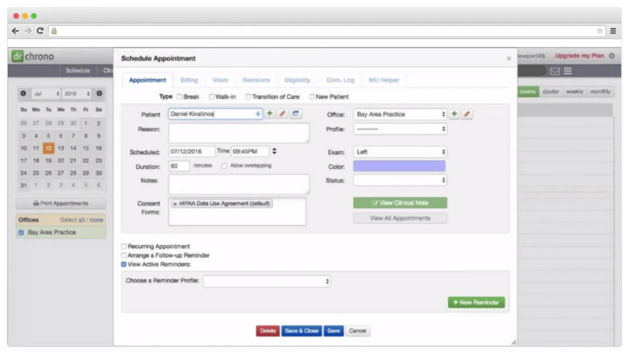This screenshot has width=630, height=364.
Task: Check the Transition of Care checkbox
Action: [248, 97]
